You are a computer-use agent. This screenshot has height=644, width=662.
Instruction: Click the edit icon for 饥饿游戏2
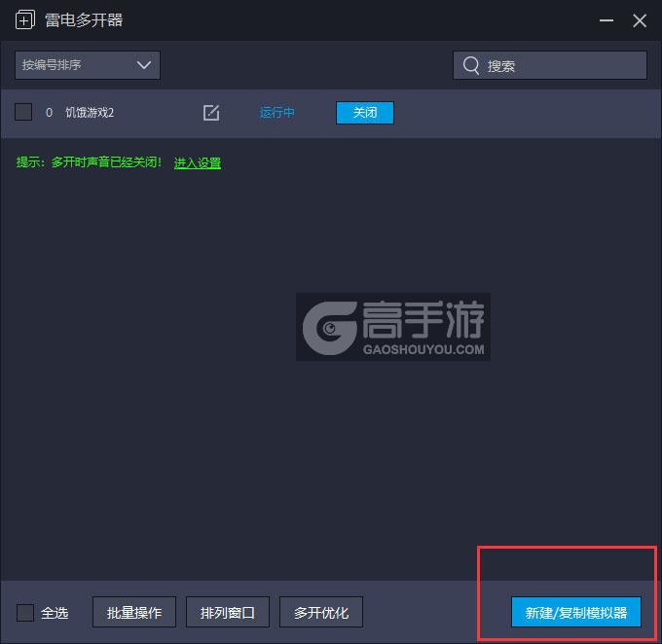[x=211, y=113]
